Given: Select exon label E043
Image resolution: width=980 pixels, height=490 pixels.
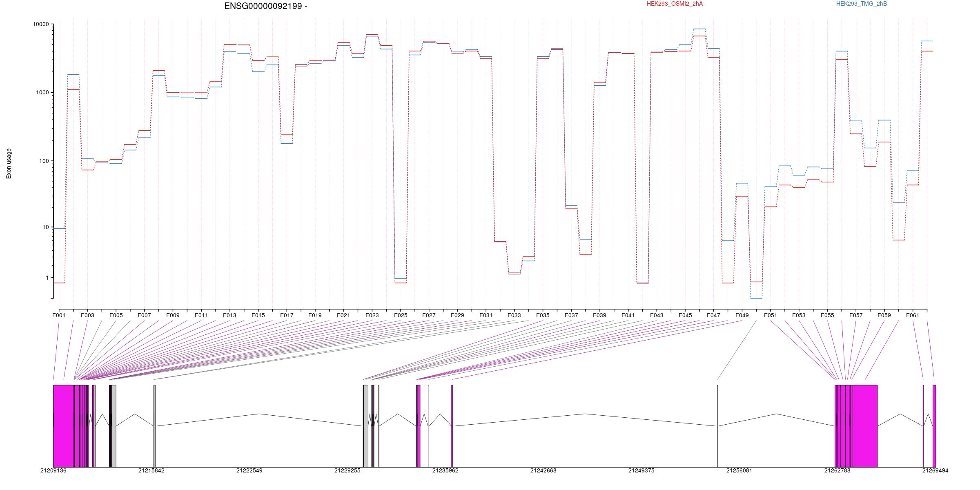Looking at the screenshot, I should pyautogui.click(x=657, y=315).
